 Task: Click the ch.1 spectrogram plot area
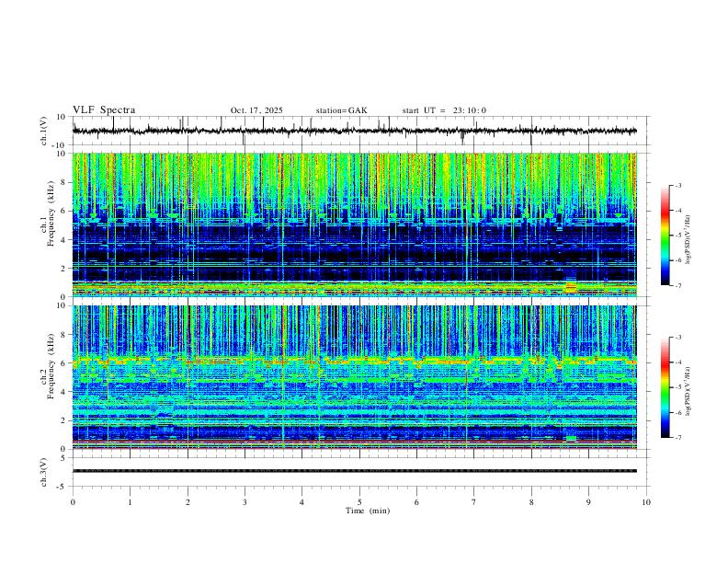click(354, 224)
